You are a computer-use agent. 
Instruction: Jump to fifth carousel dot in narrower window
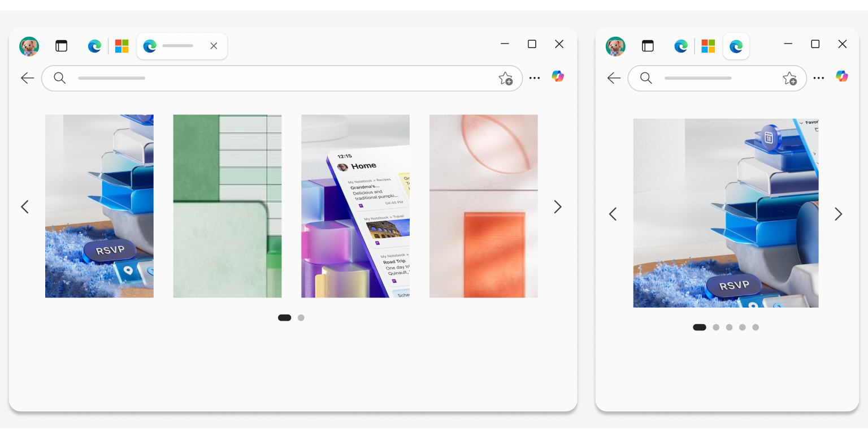tap(756, 328)
